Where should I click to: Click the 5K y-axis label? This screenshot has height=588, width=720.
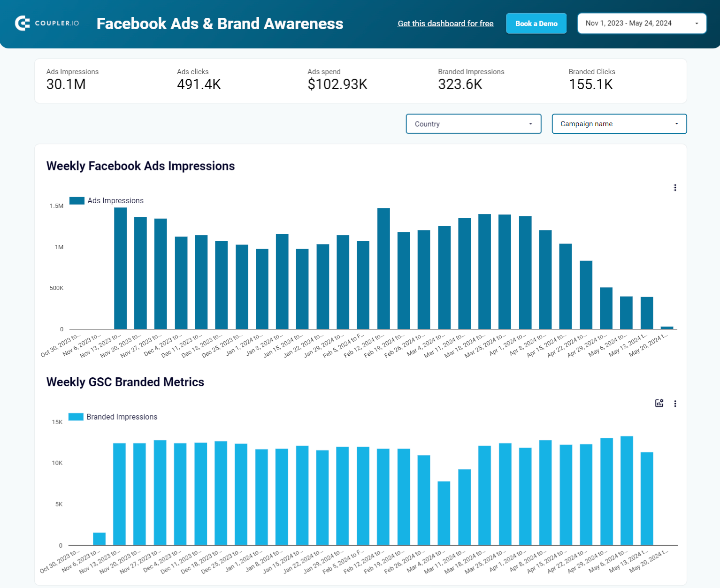(x=59, y=504)
